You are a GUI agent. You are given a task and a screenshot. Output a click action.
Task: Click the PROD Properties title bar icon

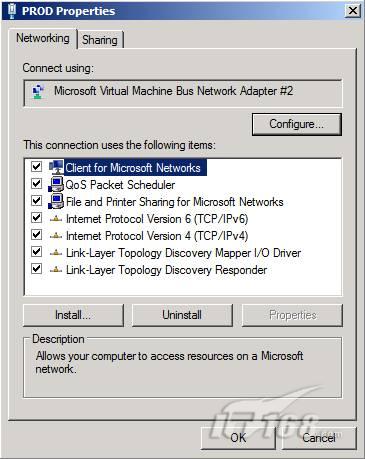(12, 10)
